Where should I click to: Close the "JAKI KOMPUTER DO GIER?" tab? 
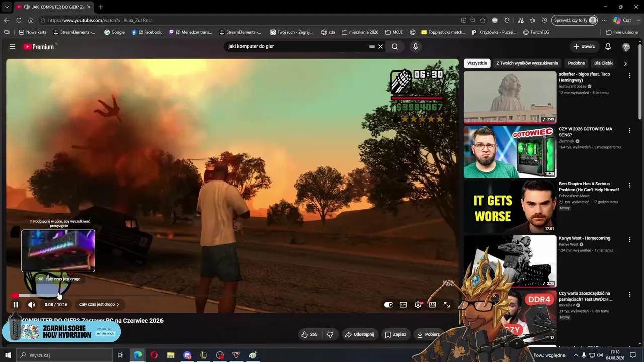pos(89,7)
